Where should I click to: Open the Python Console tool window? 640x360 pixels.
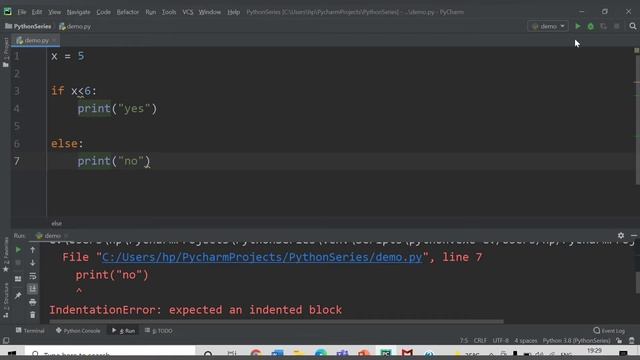coord(78,331)
